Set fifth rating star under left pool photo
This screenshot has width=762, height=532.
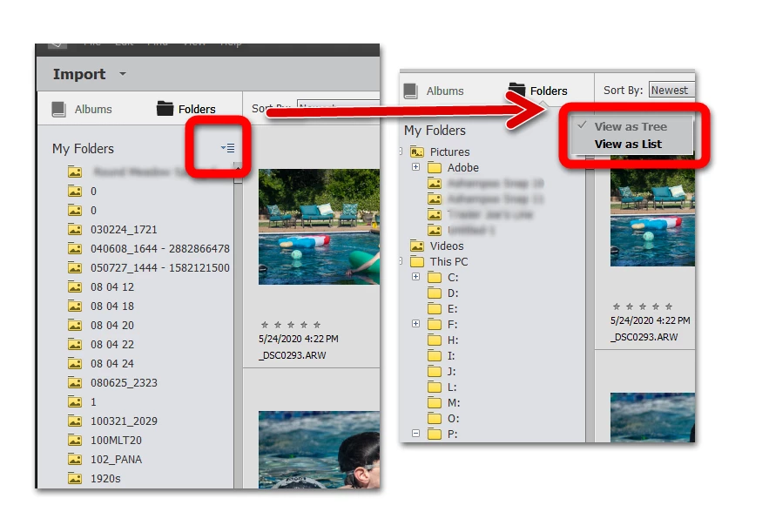[x=317, y=325]
